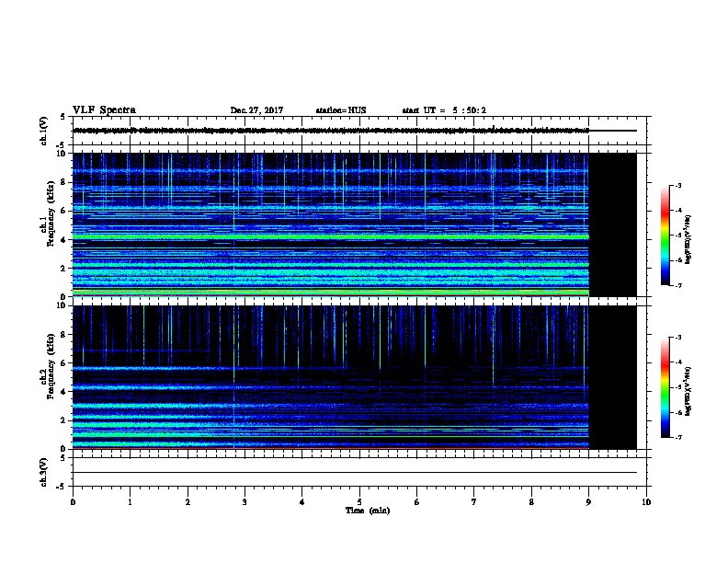This screenshot has height=563, width=728.
Task: Click the "station=HUS" header label
Action: pyautogui.click(x=341, y=110)
